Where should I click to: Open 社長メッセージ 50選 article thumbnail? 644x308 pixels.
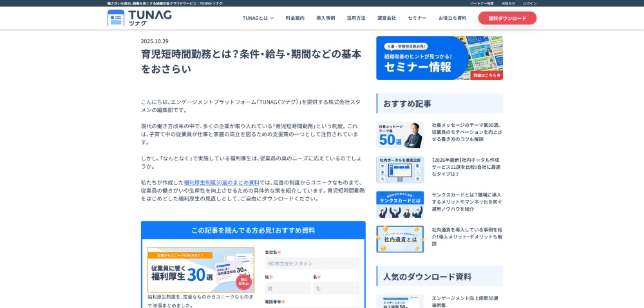click(400, 135)
